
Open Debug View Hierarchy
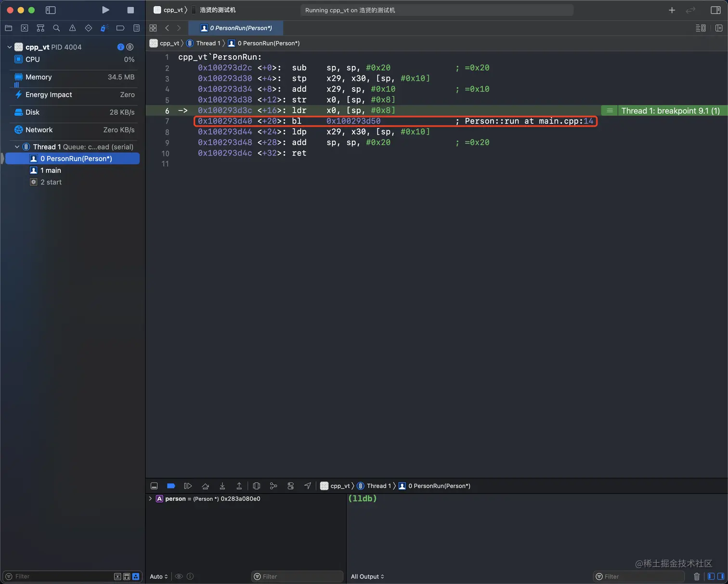[x=257, y=486]
